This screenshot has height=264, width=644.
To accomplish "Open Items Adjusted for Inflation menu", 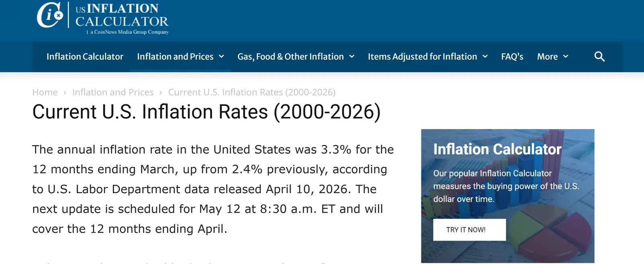I will click(x=422, y=57).
